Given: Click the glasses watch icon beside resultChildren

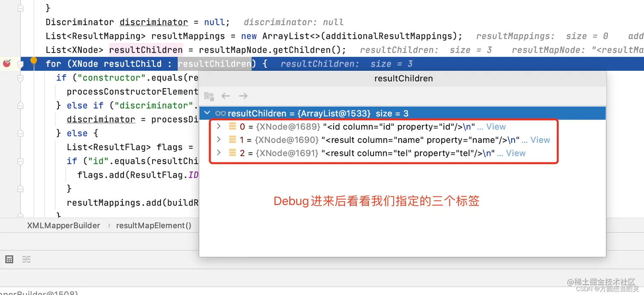Looking at the screenshot, I should [x=220, y=113].
